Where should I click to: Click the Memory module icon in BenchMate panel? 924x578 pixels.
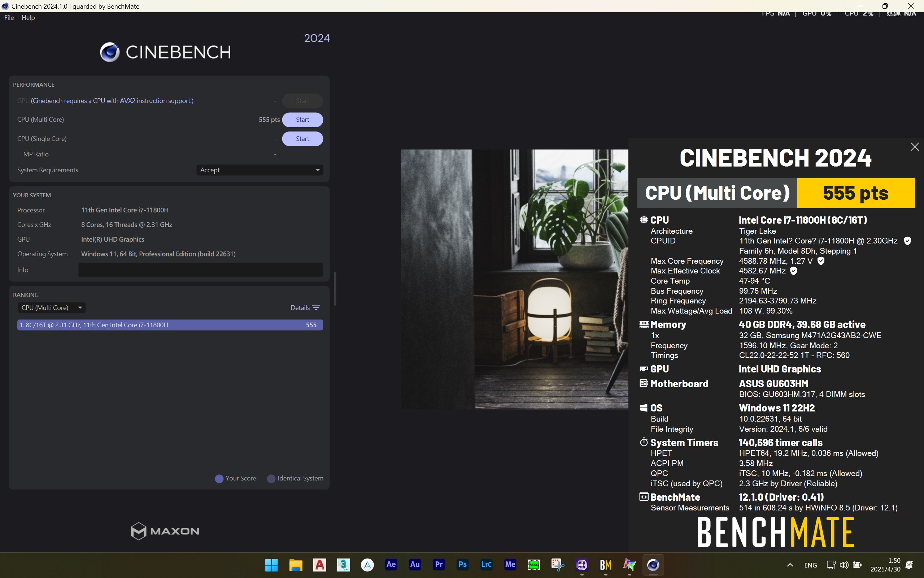tap(644, 324)
